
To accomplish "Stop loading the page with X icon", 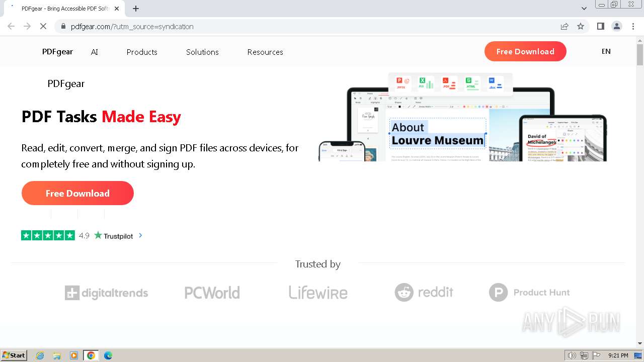I will 43,26.
